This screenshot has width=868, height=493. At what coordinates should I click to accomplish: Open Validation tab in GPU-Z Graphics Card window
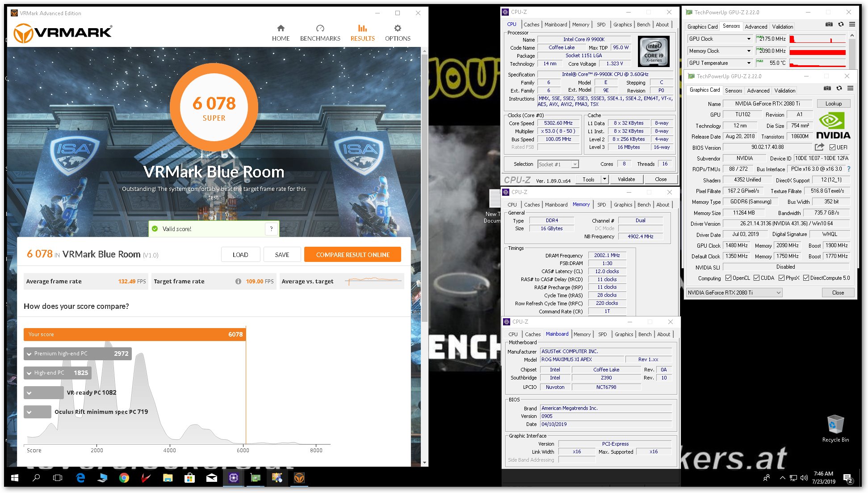coord(784,91)
